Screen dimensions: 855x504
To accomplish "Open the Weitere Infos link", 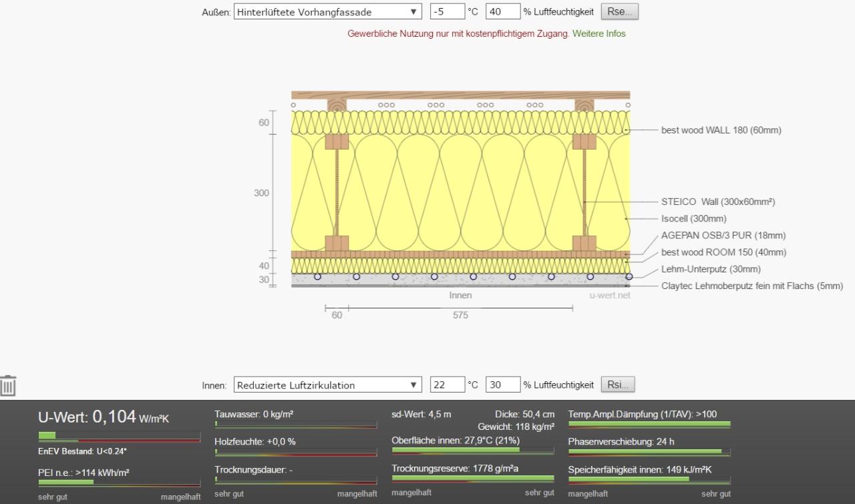I will click(599, 33).
